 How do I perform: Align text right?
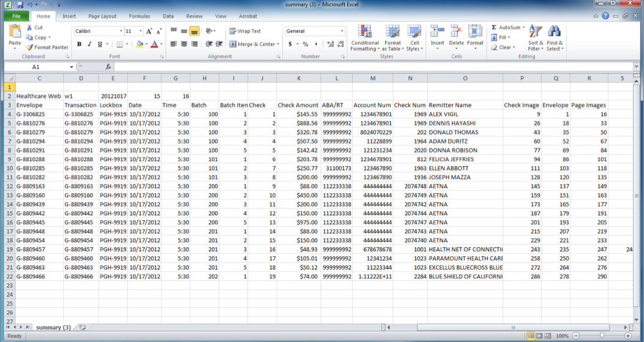pos(195,44)
